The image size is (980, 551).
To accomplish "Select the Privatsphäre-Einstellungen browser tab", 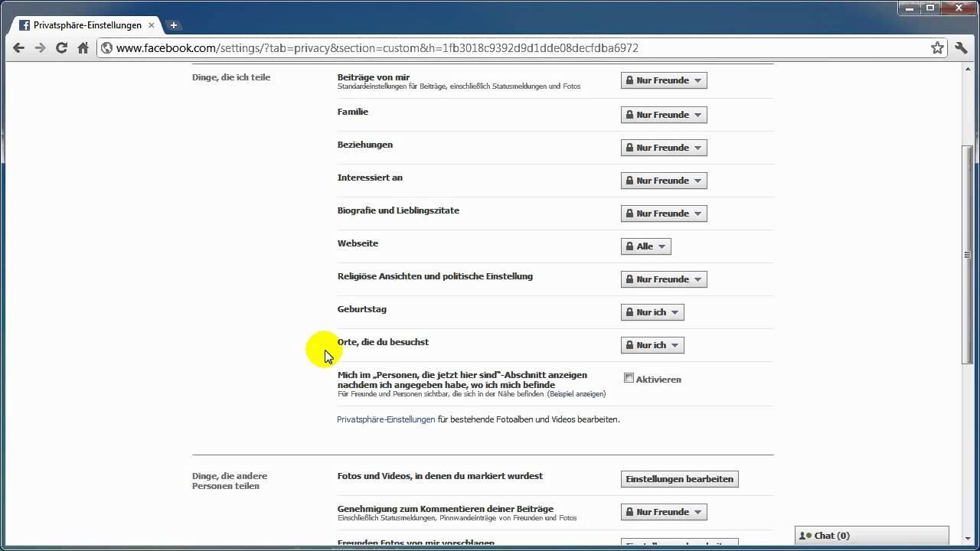I will coord(86,25).
